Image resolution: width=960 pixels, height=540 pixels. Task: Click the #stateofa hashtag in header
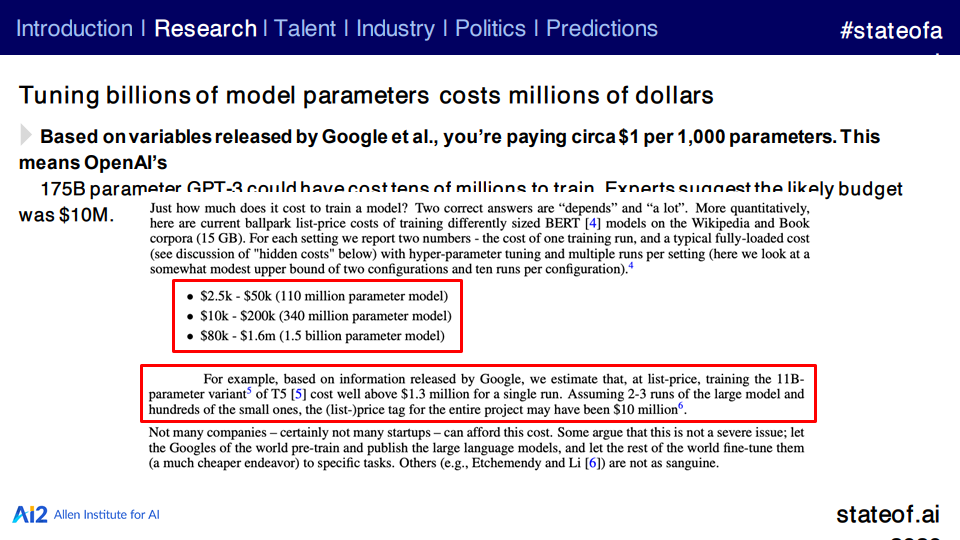click(891, 30)
